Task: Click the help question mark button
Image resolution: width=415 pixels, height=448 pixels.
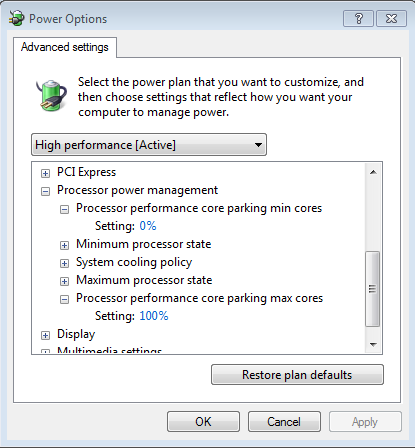Action: click(358, 18)
